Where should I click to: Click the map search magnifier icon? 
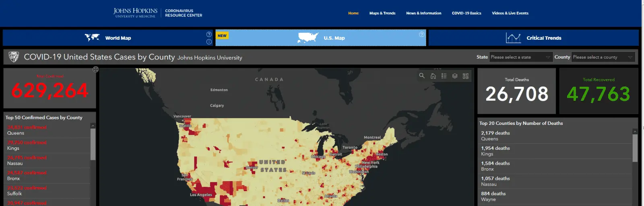coord(422,75)
